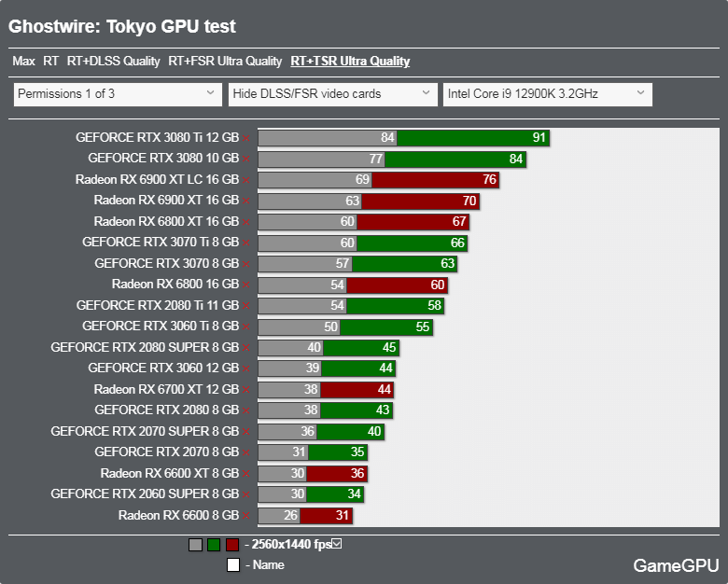Remove Radeon RX 6900 XT LC 16 GB row
Viewport: 728px width, 584px height.
tap(246, 180)
